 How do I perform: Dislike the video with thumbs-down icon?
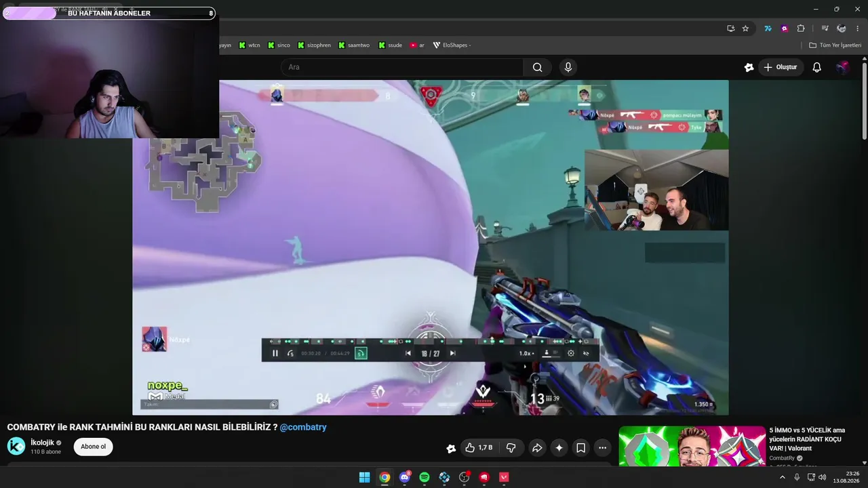511,447
